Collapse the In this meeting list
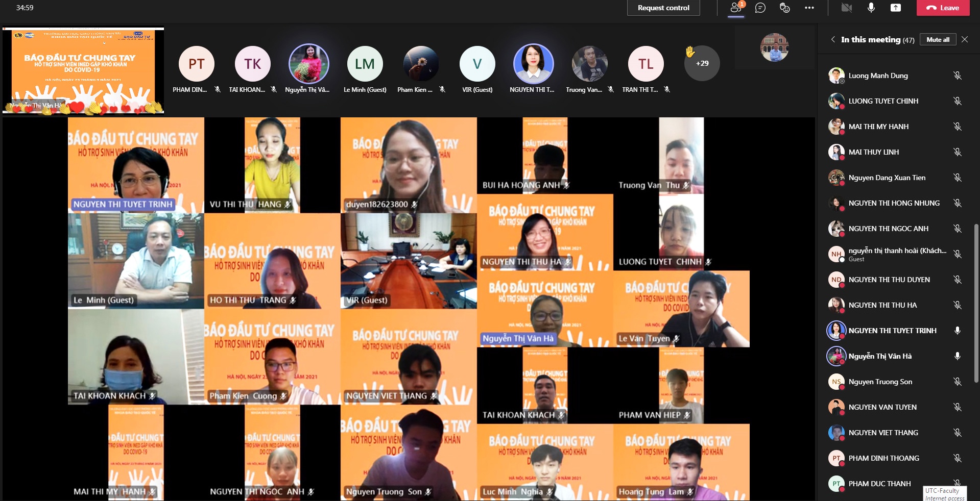Screen dimensions: 980x501 pyautogui.click(x=833, y=39)
